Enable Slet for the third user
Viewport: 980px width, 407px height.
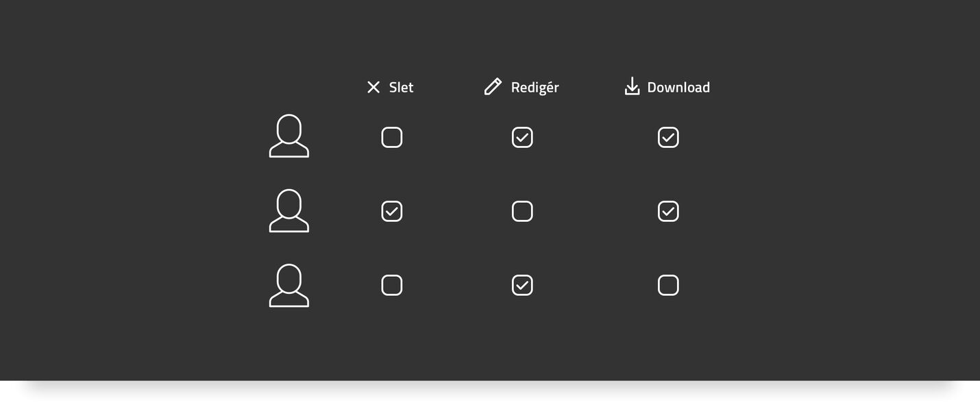pos(392,285)
